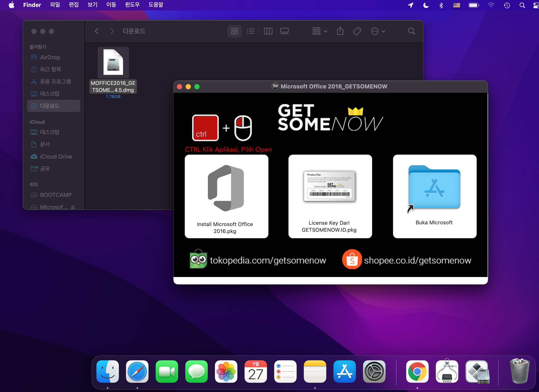Open Reminders from the Dock

(285, 372)
